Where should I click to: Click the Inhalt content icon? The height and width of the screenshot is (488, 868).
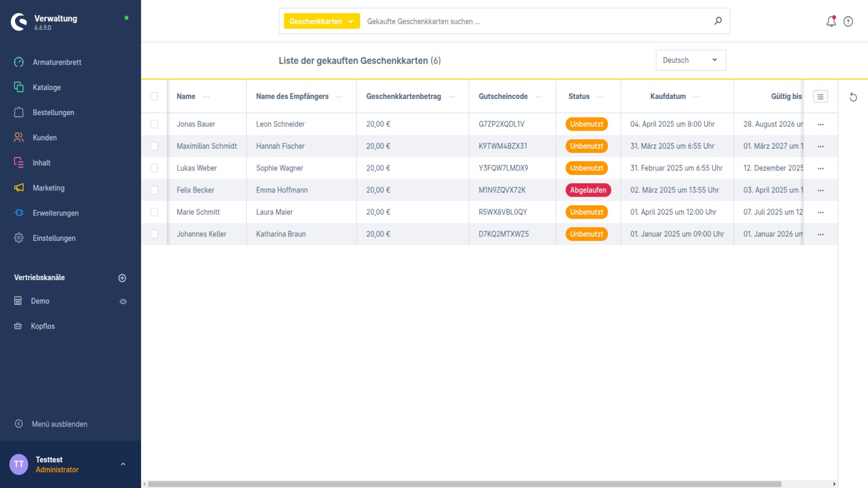[19, 163]
